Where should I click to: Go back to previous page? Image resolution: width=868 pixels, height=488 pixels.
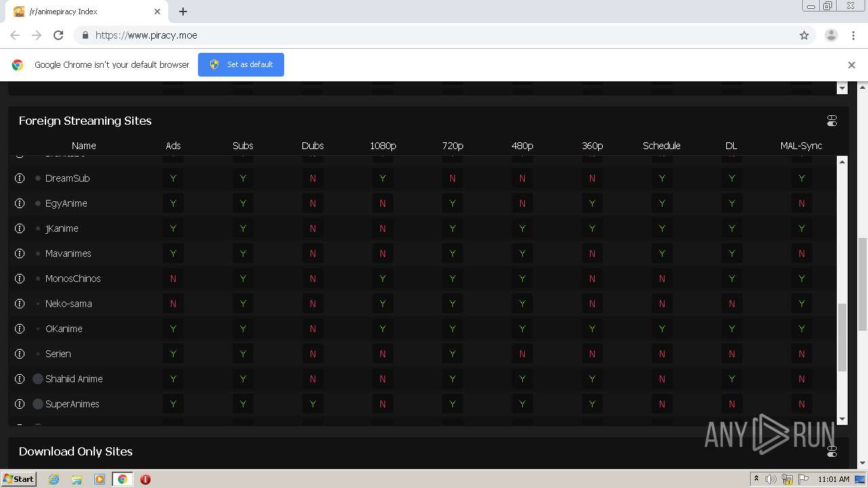15,35
